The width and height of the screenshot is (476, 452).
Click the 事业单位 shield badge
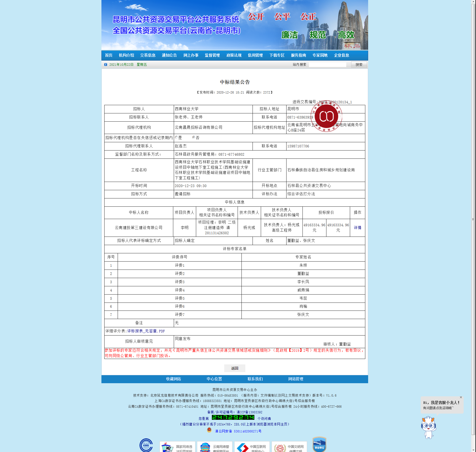pos(319,445)
